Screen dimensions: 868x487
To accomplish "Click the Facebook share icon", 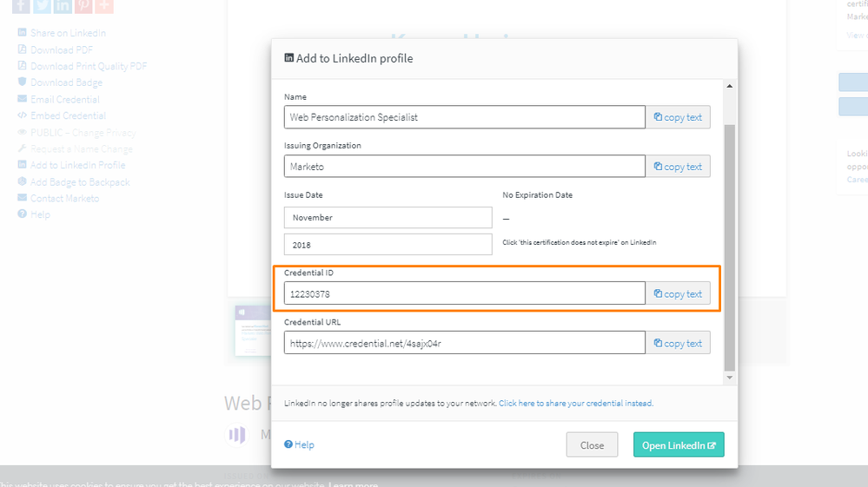I will click(x=21, y=6).
